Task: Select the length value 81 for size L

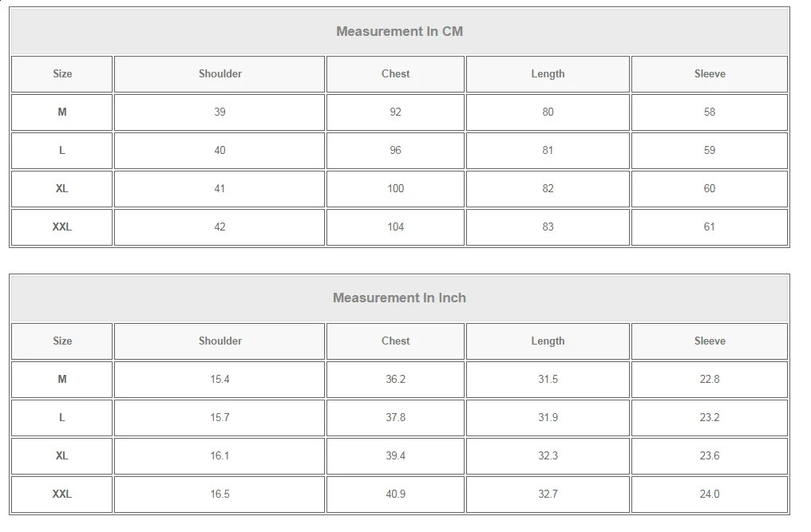Action: pos(548,151)
